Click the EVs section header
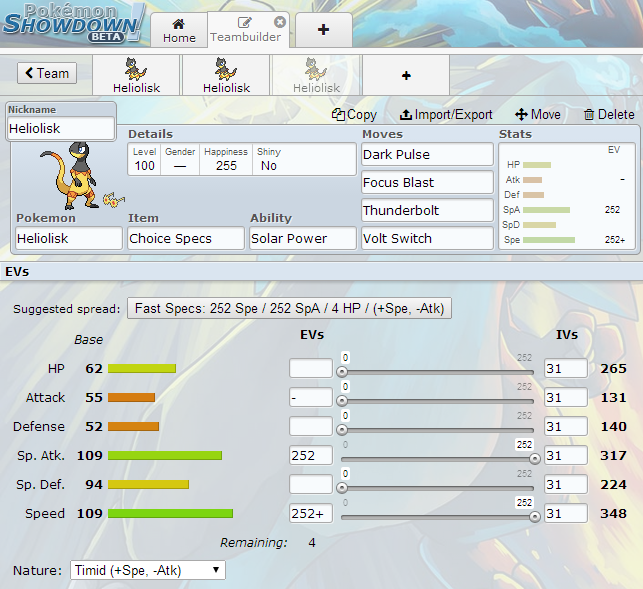643x589 pixels. point(322,272)
